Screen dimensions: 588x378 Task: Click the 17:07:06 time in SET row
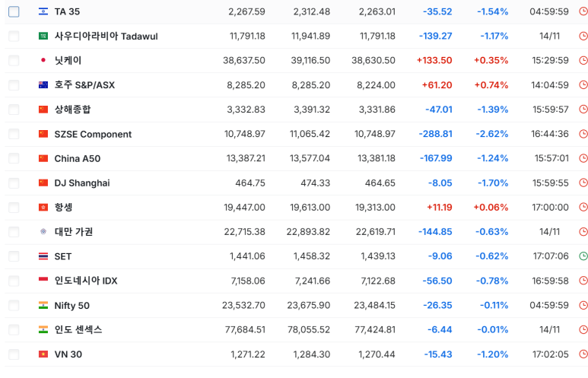click(x=551, y=256)
